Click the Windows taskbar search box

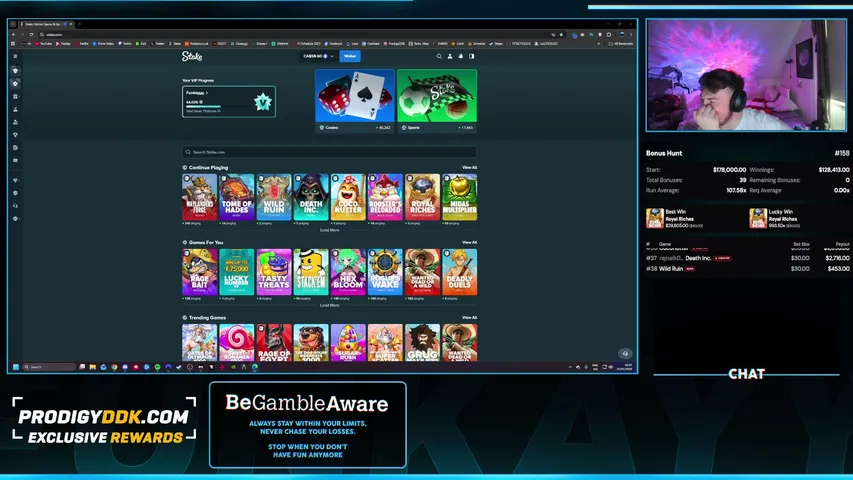[49, 367]
